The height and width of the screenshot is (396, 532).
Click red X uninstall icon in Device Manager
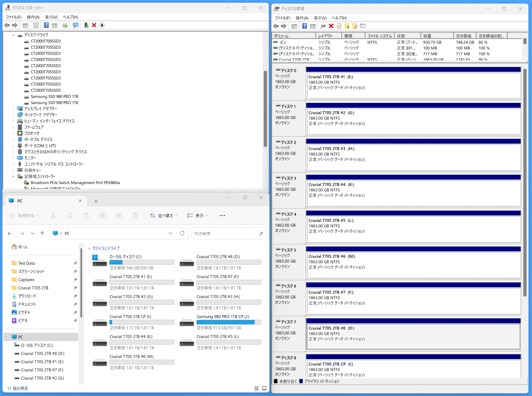point(94,25)
